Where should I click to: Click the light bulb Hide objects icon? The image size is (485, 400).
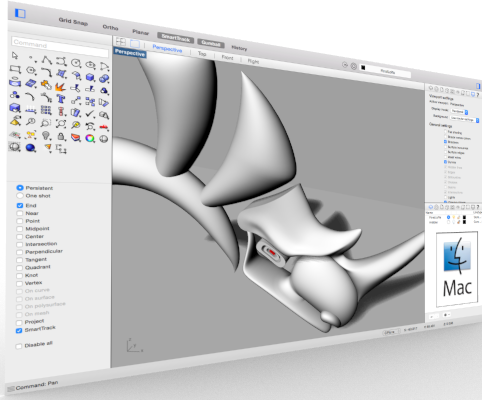tap(46, 135)
